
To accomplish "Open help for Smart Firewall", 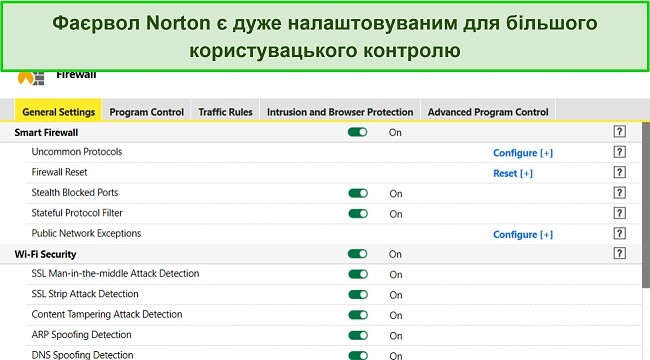I will pyautogui.click(x=619, y=132).
